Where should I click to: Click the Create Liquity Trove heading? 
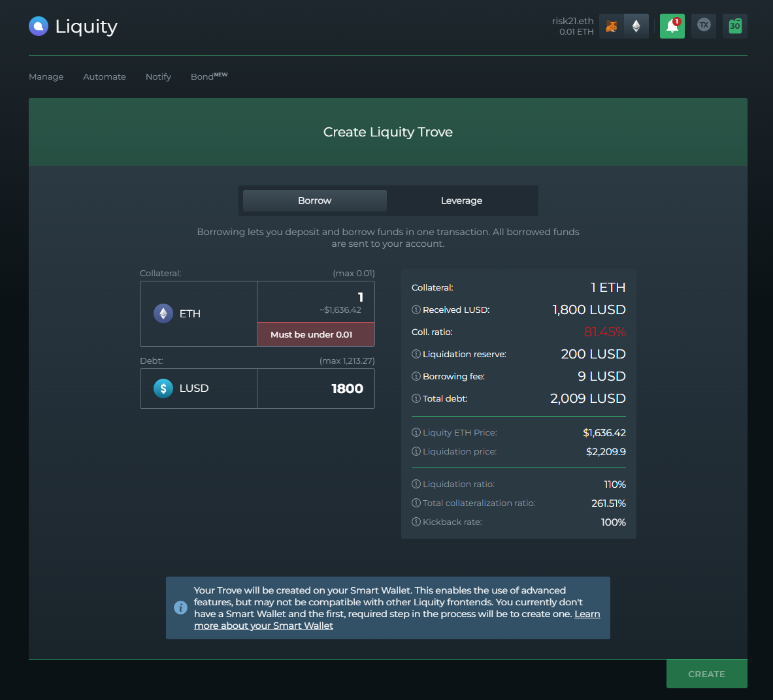coord(388,131)
